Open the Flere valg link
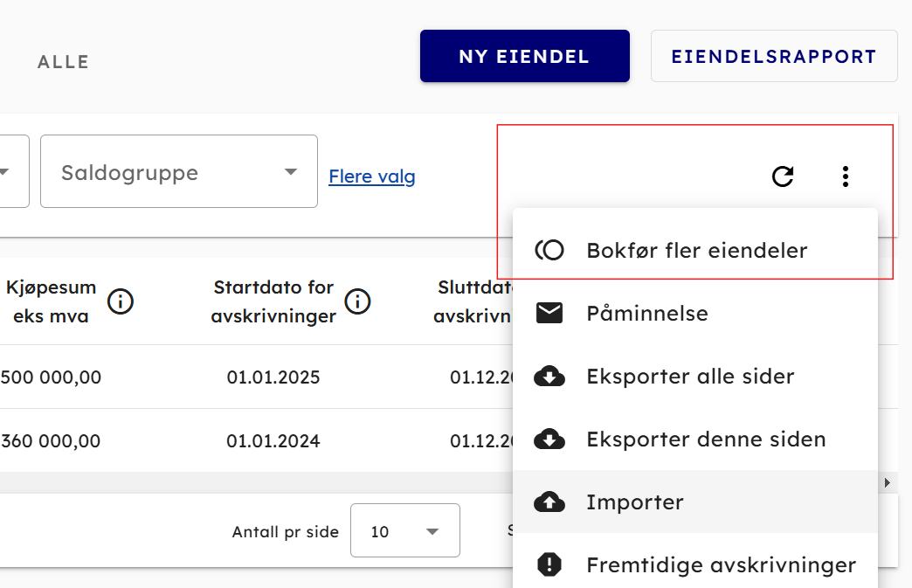Image resolution: width=912 pixels, height=588 pixels. (372, 176)
